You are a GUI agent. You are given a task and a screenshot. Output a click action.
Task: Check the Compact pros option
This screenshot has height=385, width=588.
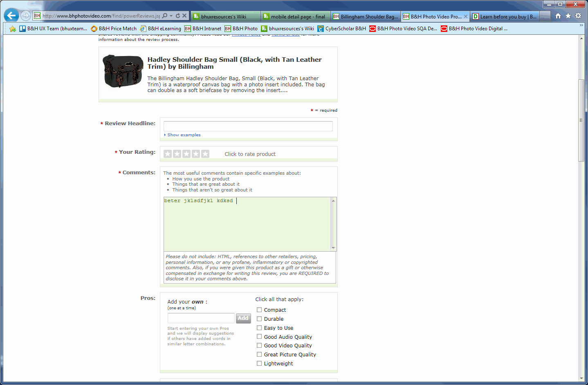(259, 310)
